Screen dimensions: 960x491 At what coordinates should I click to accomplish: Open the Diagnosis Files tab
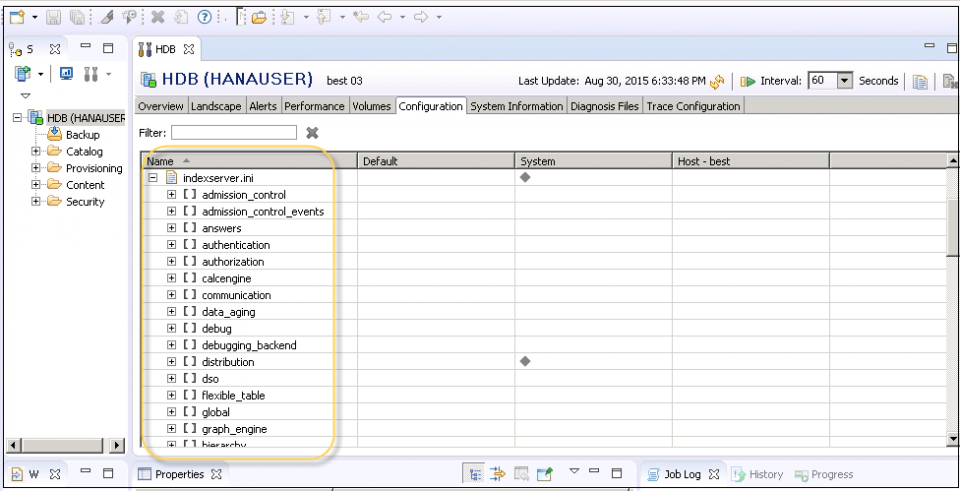coord(605,106)
